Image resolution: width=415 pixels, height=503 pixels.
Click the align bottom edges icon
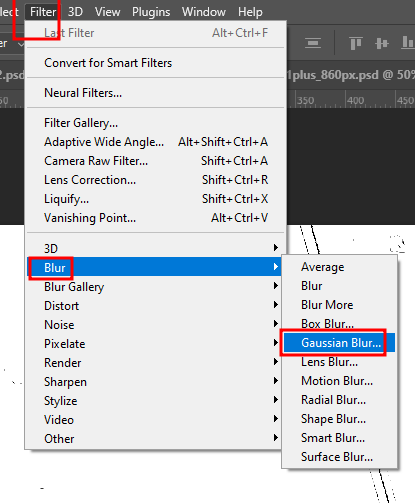pos(407,43)
